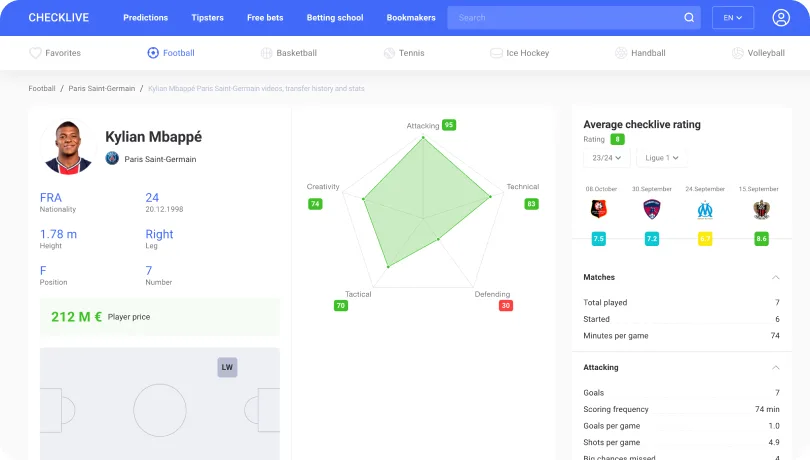The image size is (810, 460).
Task: Switch to the Tennis sport tab
Action: coord(404,53)
